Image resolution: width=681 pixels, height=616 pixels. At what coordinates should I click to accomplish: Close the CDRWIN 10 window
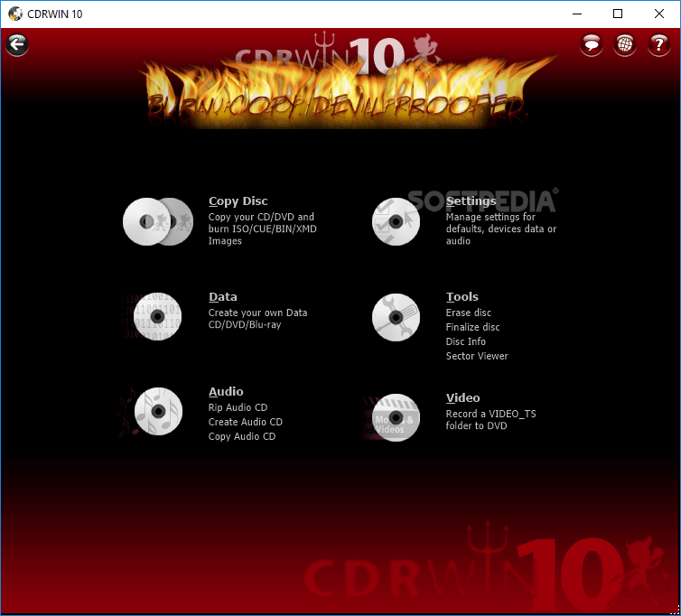click(x=658, y=14)
